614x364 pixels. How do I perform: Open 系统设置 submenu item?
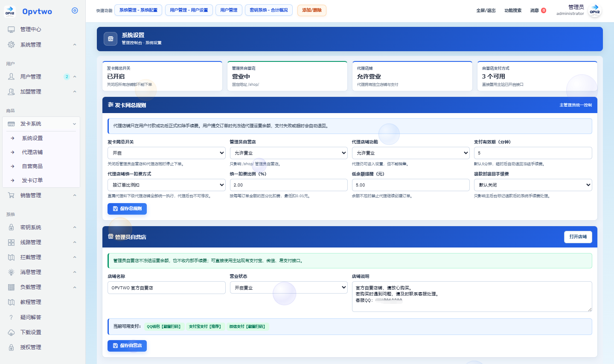(32, 138)
